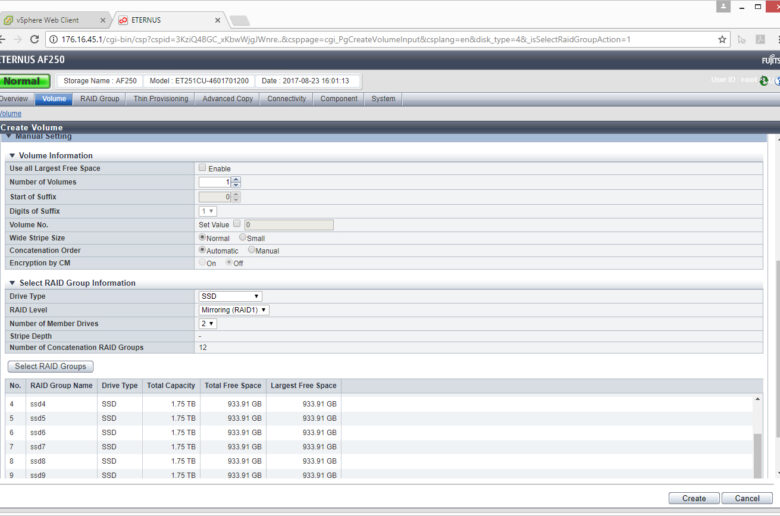Open the Advanced Copy tab
This screenshot has height=516, width=780.
(x=227, y=99)
